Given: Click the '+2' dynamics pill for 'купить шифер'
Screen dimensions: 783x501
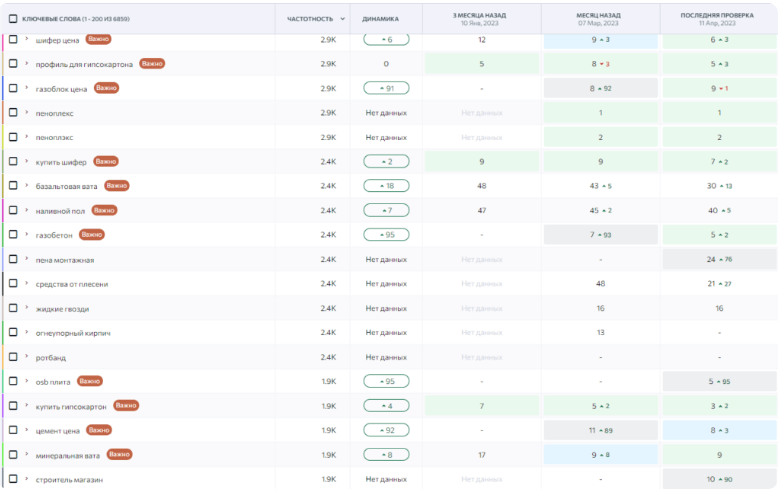Looking at the screenshot, I should coord(387,161).
